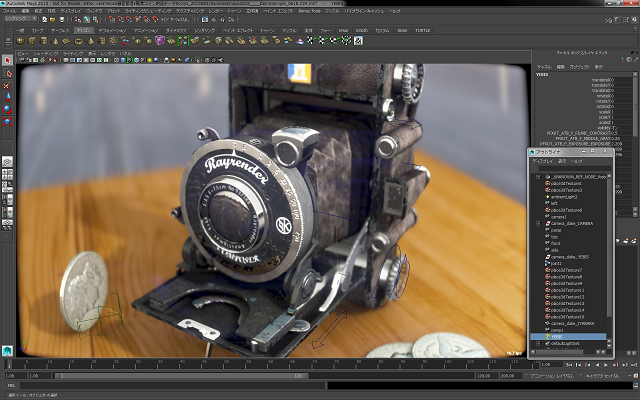Click the Maya logo icon at bottom-left
Image resolution: width=640 pixels, height=400 pixels.
pyautogui.click(x=7, y=351)
